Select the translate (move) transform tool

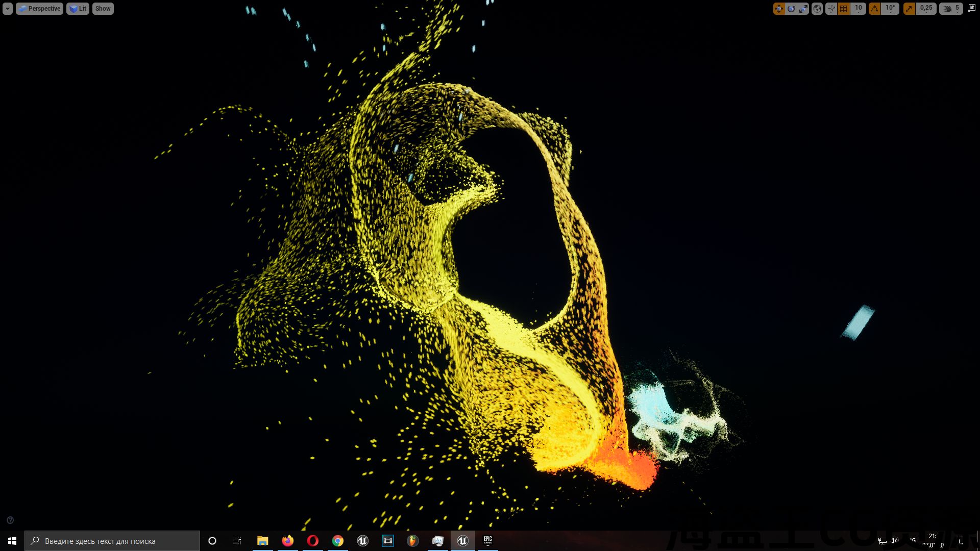tap(778, 9)
